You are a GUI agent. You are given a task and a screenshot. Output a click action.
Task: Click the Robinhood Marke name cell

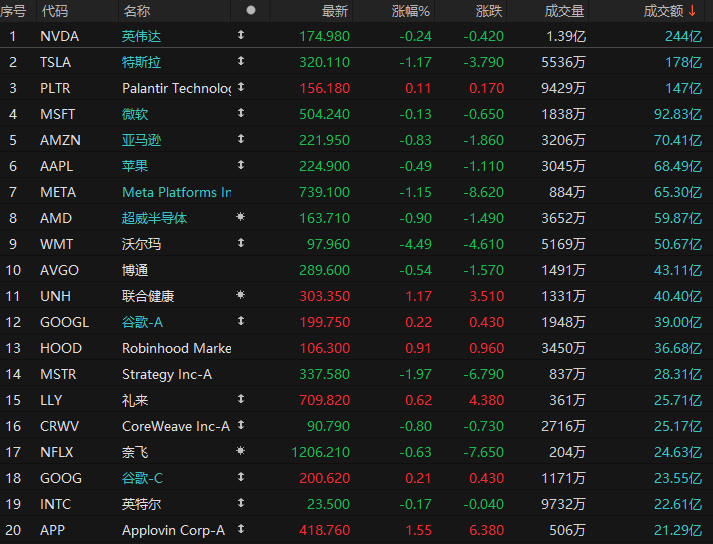(176, 348)
